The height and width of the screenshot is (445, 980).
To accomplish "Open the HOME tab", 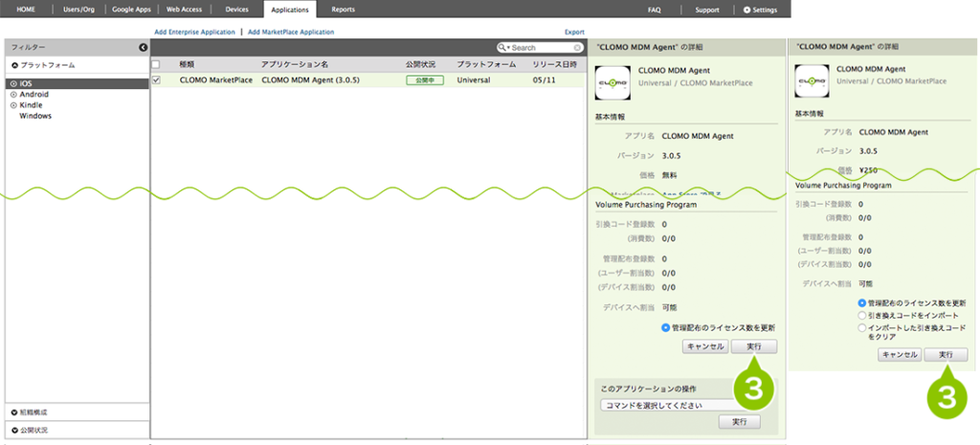I will tap(26, 10).
